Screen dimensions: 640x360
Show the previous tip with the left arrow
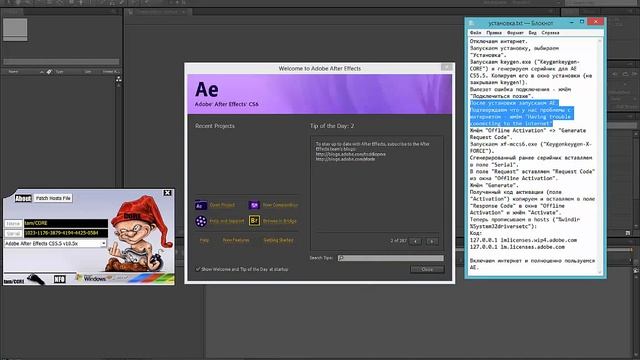point(416,241)
